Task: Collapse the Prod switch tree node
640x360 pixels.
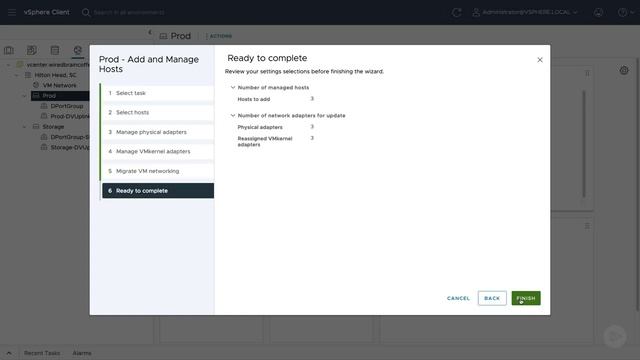Action: tap(24, 96)
